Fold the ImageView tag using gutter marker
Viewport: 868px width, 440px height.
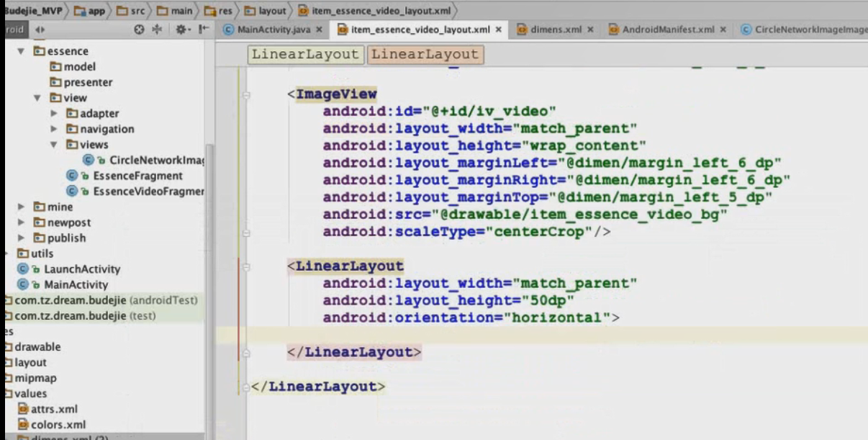pyautogui.click(x=247, y=94)
